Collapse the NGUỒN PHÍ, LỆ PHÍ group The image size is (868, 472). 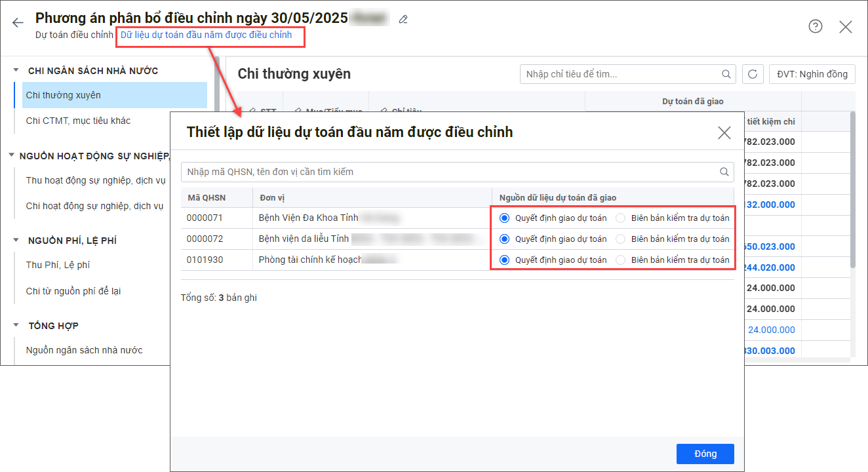16,241
